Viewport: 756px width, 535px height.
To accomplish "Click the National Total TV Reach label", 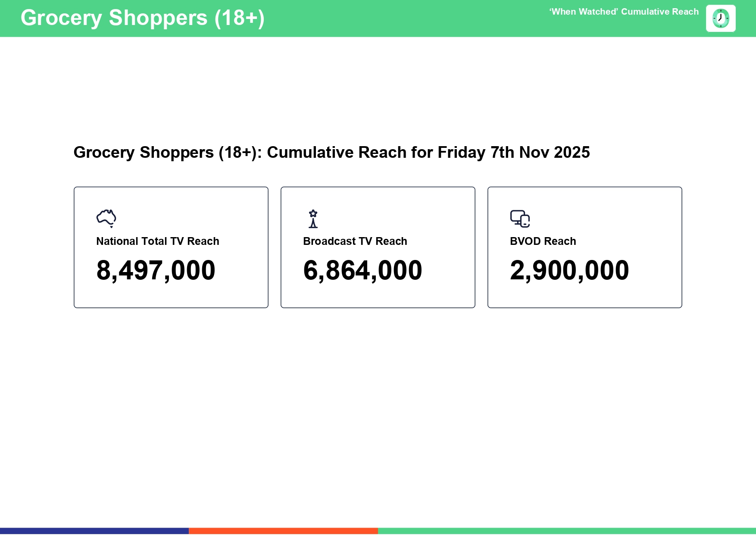I will [x=157, y=241].
